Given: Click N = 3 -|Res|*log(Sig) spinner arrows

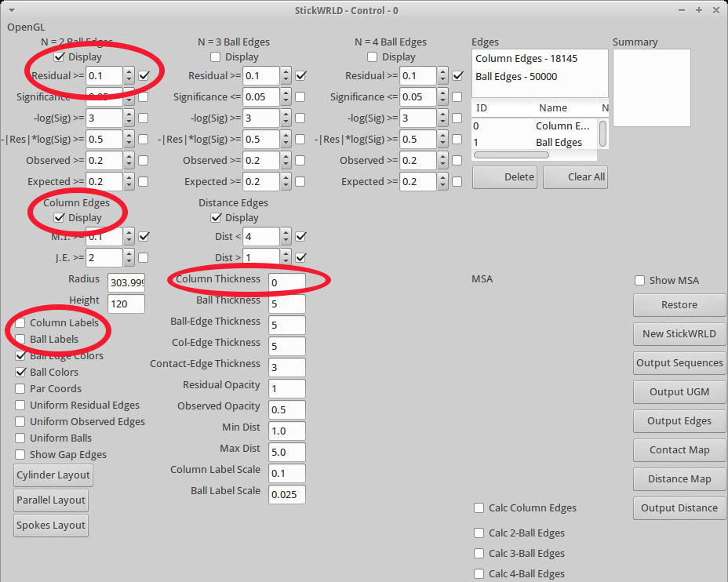Looking at the screenshot, I should coord(286,140).
